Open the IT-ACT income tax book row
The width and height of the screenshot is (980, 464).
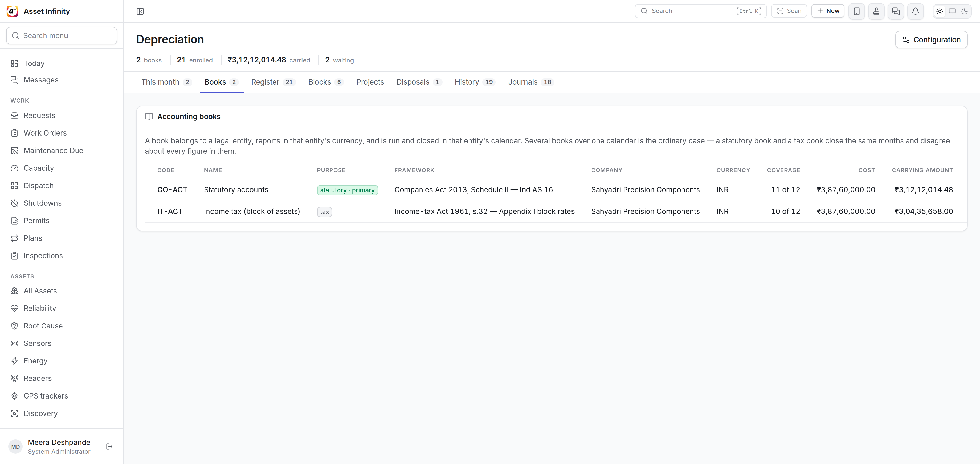(x=556, y=211)
